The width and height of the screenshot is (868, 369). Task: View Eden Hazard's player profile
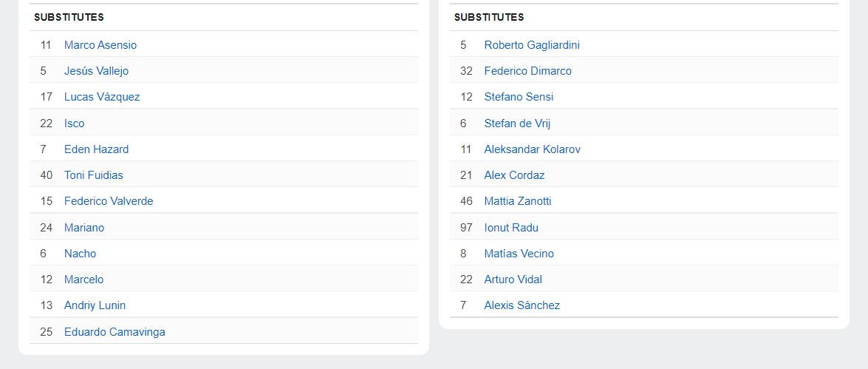click(x=96, y=149)
